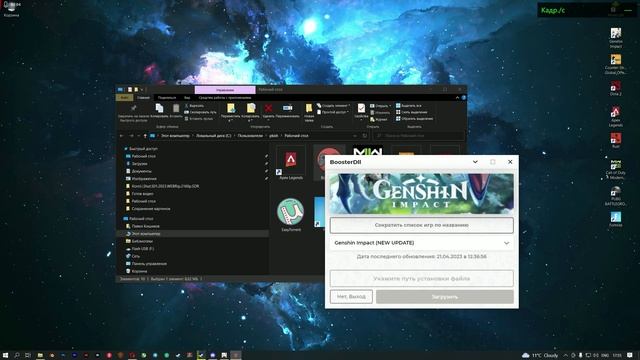Image resolution: width=640 pixels, height=360 pixels.
Task: Select Downloads in the navigation tree
Action: (139, 164)
